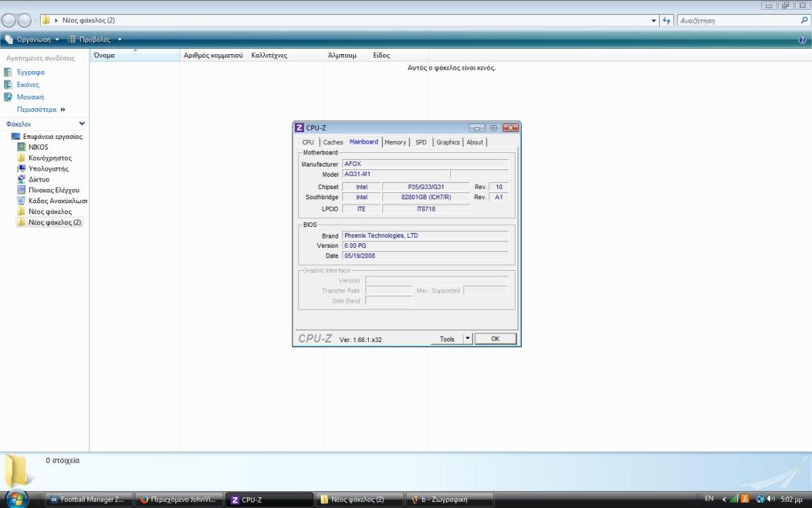The height and width of the screenshot is (508, 812).
Task: Click the 5:02 μμ taskbar clock
Action: [x=792, y=499]
